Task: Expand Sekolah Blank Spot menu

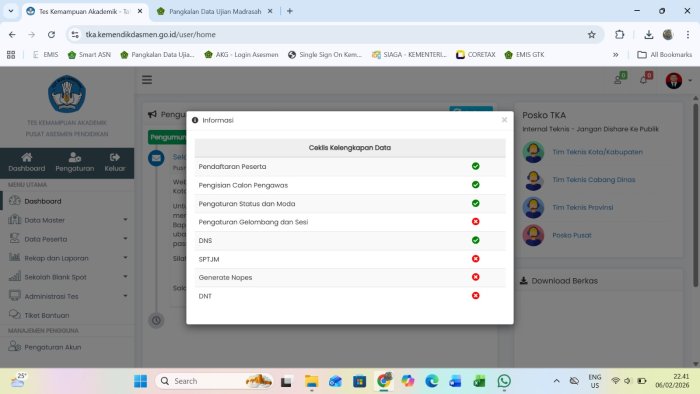Action: 67,277
